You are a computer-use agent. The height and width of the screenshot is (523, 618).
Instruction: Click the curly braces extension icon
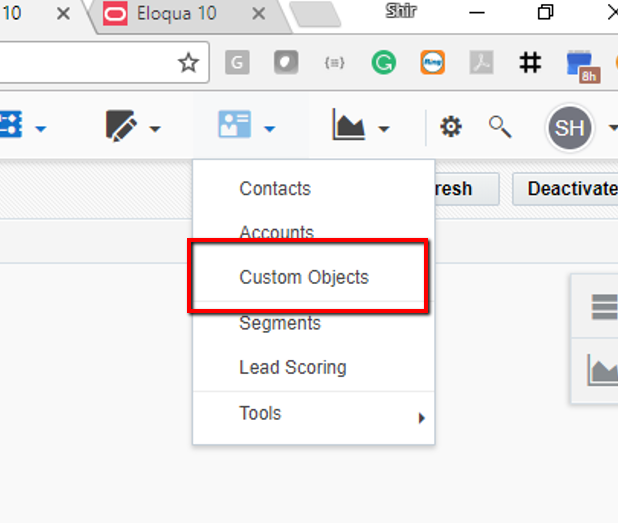[x=335, y=63]
